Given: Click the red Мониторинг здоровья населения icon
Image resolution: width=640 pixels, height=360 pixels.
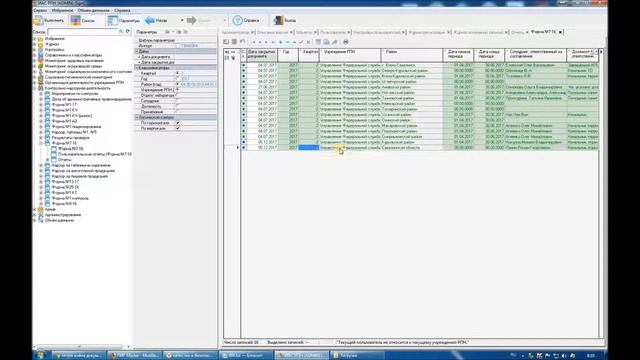Looking at the screenshot, I should tap(41, 60).
